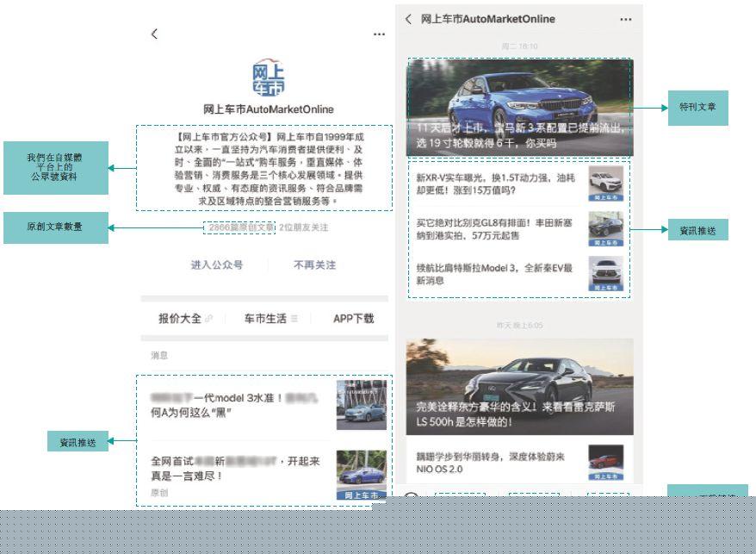Expand the 车市生活 menu
This screenshot has width=756, height=554.
[x=265, y=319]
